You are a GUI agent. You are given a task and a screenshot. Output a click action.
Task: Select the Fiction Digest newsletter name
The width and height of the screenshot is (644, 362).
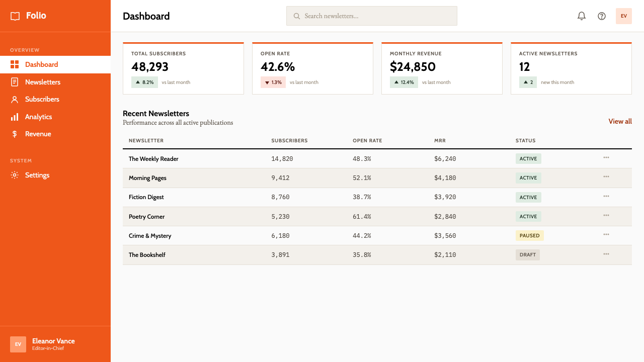point(146,197)
